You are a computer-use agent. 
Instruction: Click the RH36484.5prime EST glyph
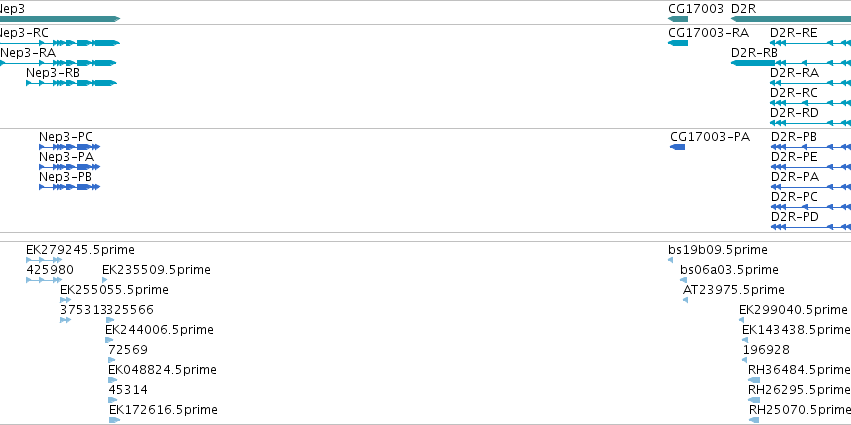[754, 380]
